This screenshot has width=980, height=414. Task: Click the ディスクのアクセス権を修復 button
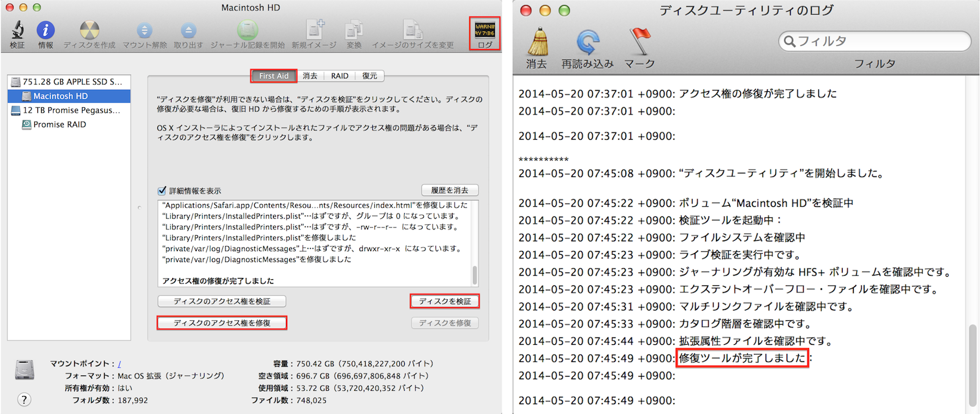point(222,323)
